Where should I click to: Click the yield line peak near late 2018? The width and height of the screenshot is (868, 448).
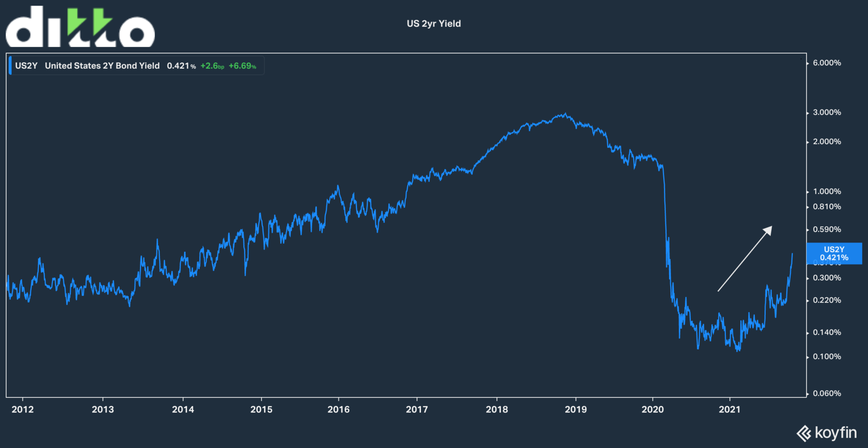pyautogui.click(x=565, y=115)
